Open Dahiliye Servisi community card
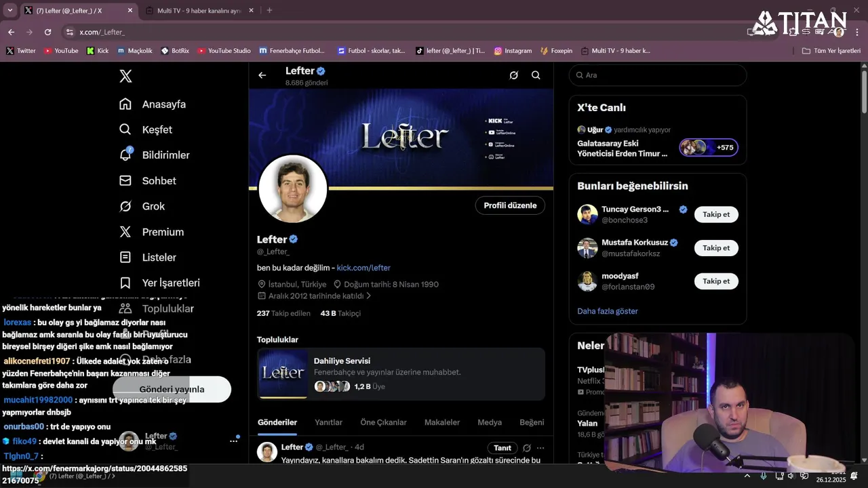This screenshot has width=868, height=488. pos(401,374)
